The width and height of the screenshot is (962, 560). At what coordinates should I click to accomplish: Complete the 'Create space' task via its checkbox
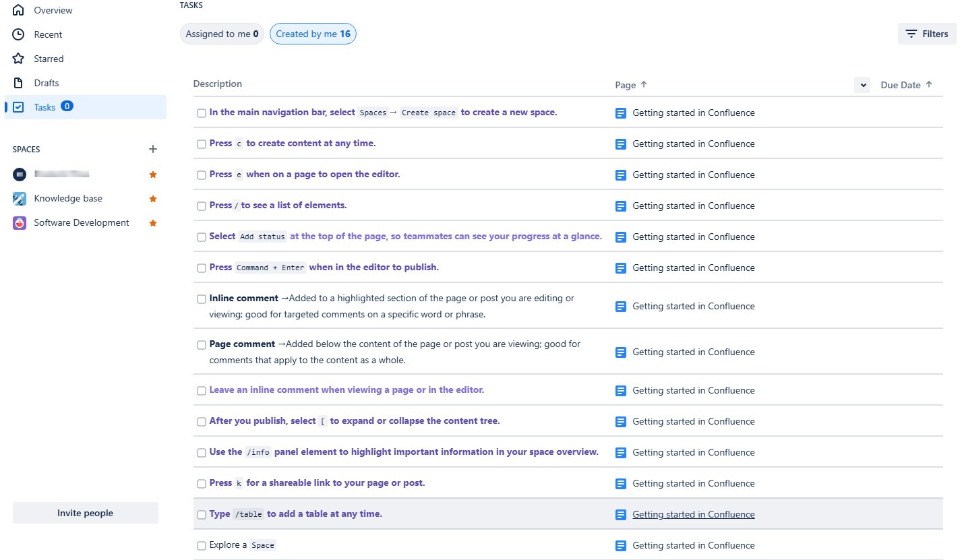coord(201,113)
